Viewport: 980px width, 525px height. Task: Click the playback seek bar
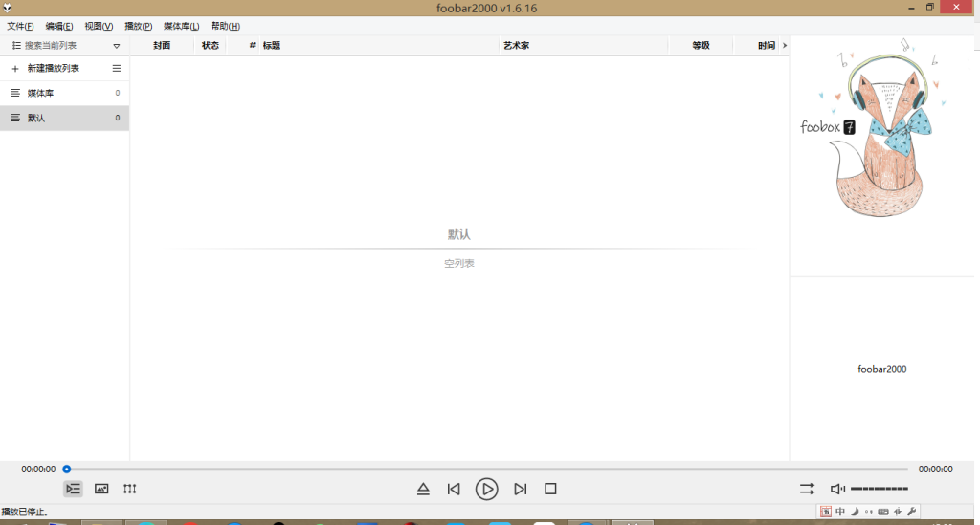(x=487, y=469)
